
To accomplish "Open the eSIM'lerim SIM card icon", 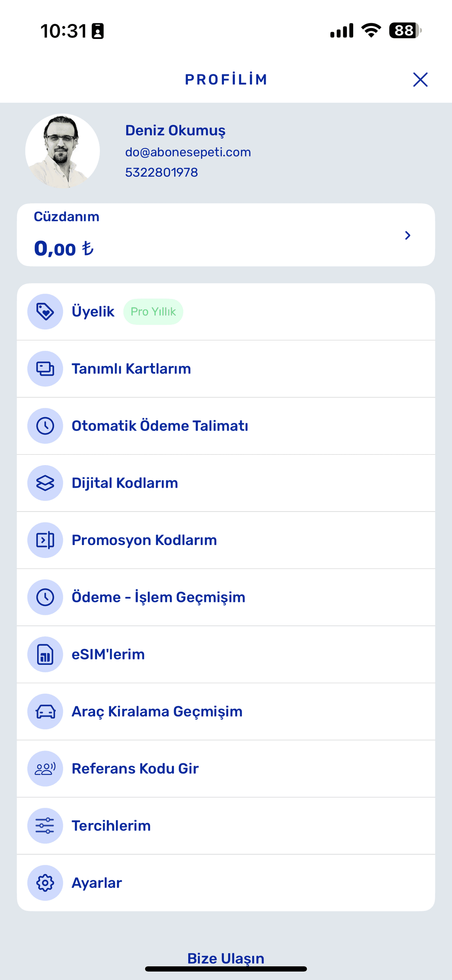I will tap(45, 654).
